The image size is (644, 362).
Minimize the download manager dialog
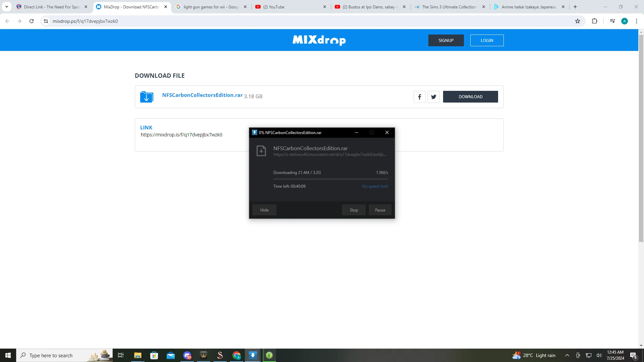pyautogui.click(x=357, y=133)
